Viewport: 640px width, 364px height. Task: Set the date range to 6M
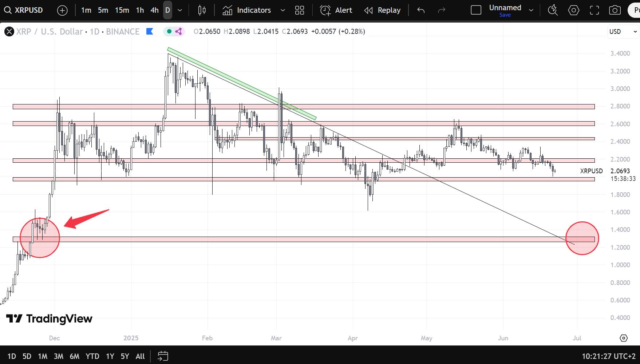pyautogui.click(x=75, y=356)
